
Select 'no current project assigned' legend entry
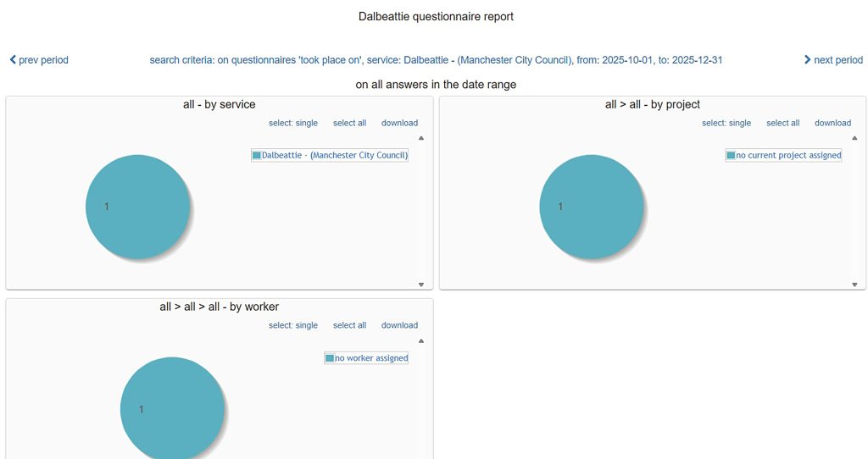coord(788,156)
